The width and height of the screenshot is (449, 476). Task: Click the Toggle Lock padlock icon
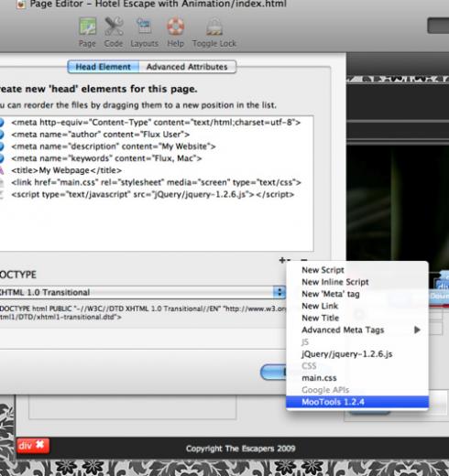click(214, 32)
